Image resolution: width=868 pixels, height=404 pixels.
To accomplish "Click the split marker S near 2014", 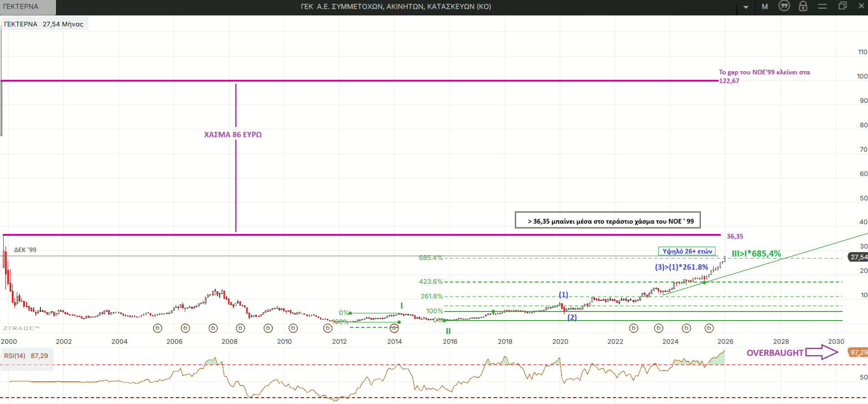I will point(394,328).
